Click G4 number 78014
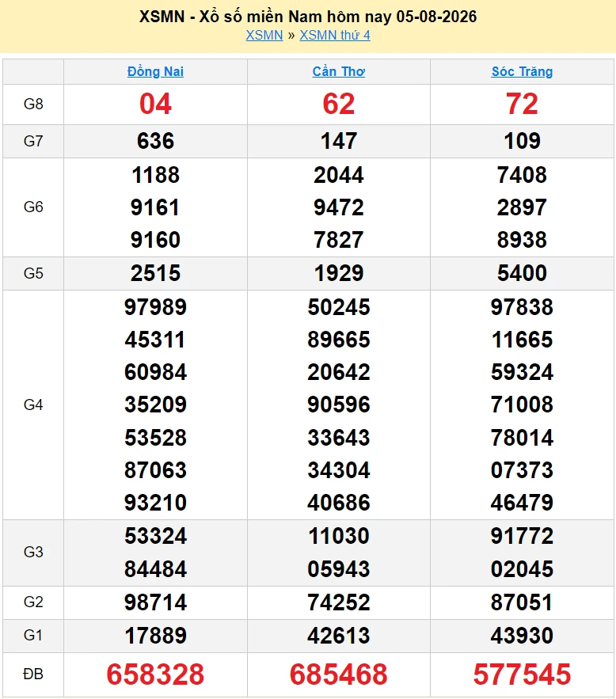616x699 pixels. pyautogui.click(x=522, y=438)
